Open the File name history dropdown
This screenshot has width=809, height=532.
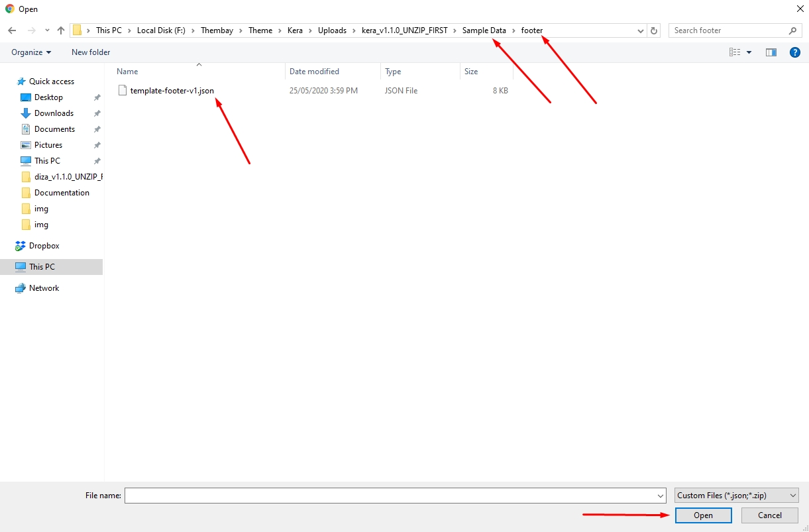(661, 496)
